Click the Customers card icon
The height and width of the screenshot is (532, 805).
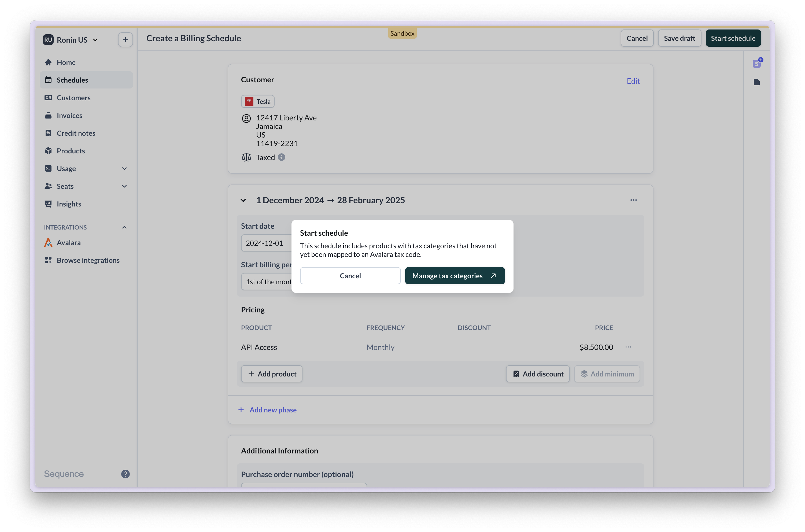[48, 98]
